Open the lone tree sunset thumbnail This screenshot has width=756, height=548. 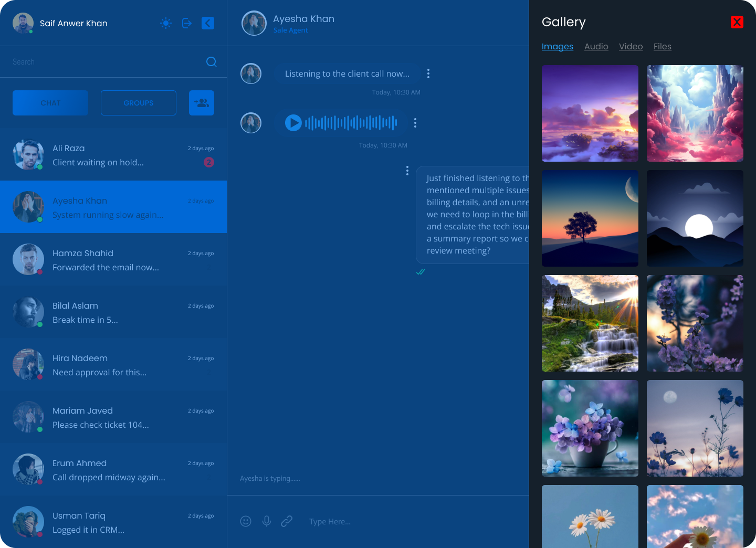pos(590,218)
